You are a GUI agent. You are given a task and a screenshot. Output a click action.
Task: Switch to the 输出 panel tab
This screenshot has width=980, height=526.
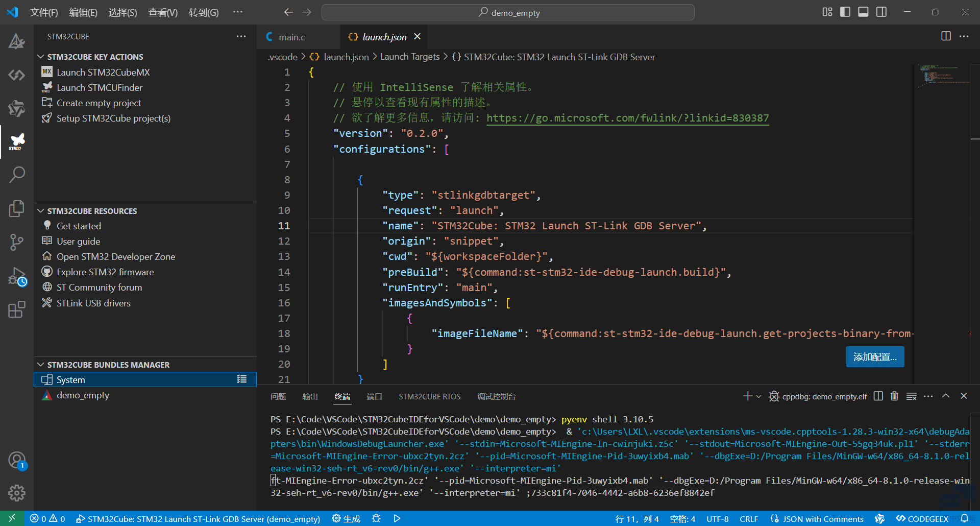coord(310,396)
